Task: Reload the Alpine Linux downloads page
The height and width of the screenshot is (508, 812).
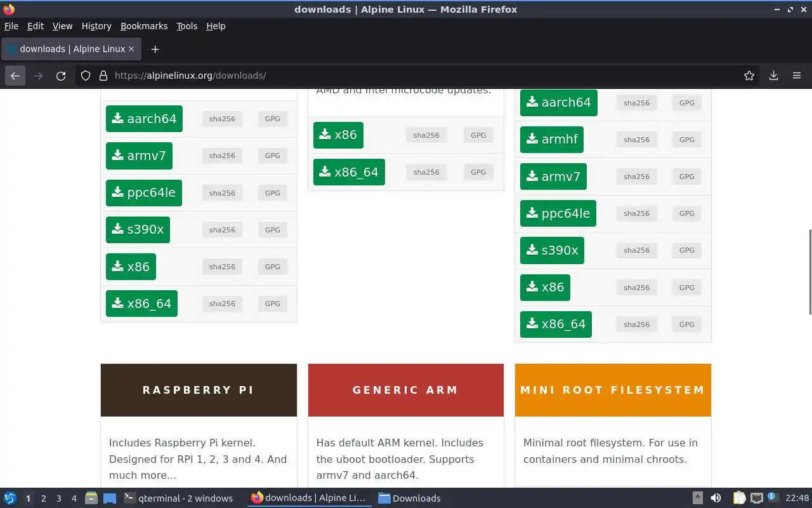Action: [x=61, y=76]
